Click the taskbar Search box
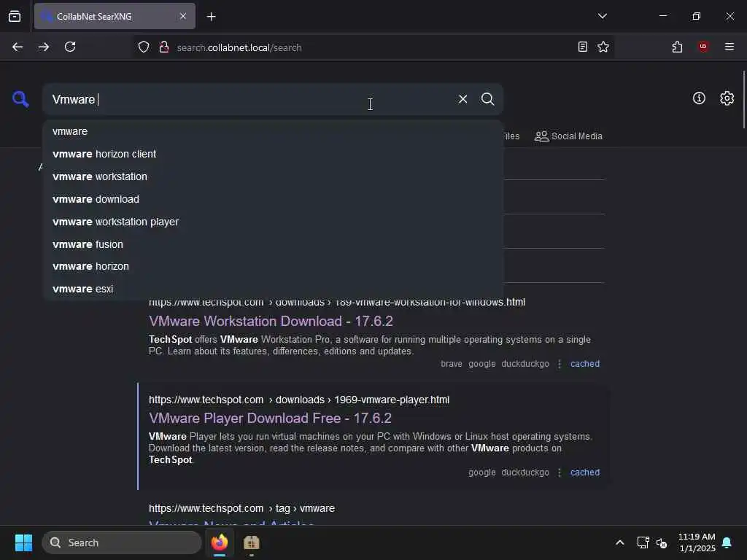This screenshot has width=747, height=560. pyautogui.click(x=122, y=542)
